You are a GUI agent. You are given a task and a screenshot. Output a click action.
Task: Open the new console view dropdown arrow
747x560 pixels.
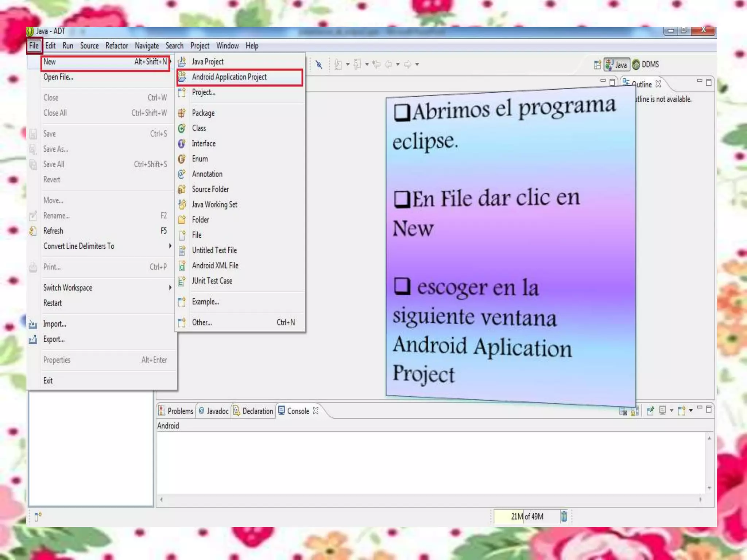click(x=691, y=411)
